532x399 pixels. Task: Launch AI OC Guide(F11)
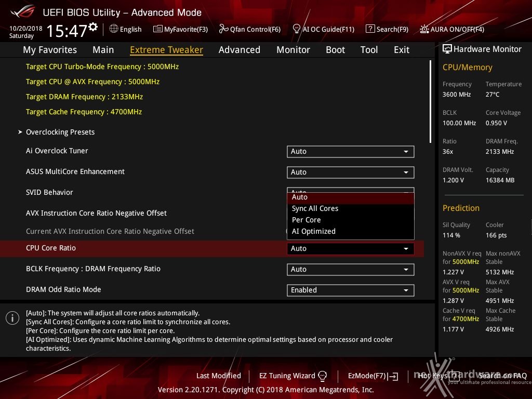pos(323,29)
